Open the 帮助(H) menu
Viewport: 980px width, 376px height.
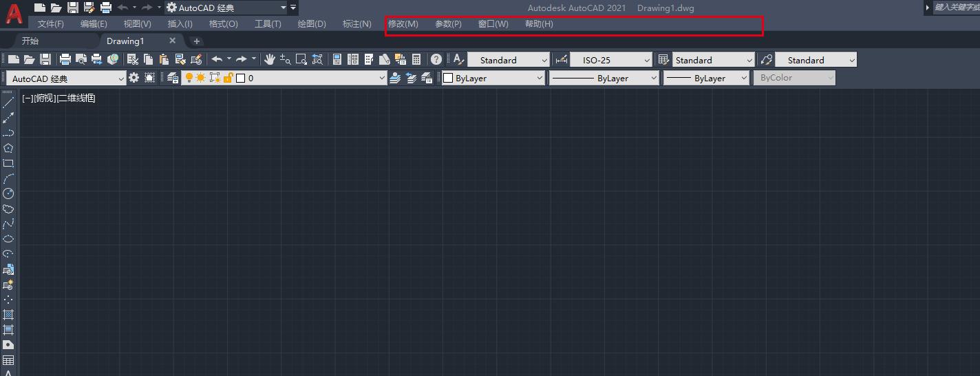tap(539, 24)
